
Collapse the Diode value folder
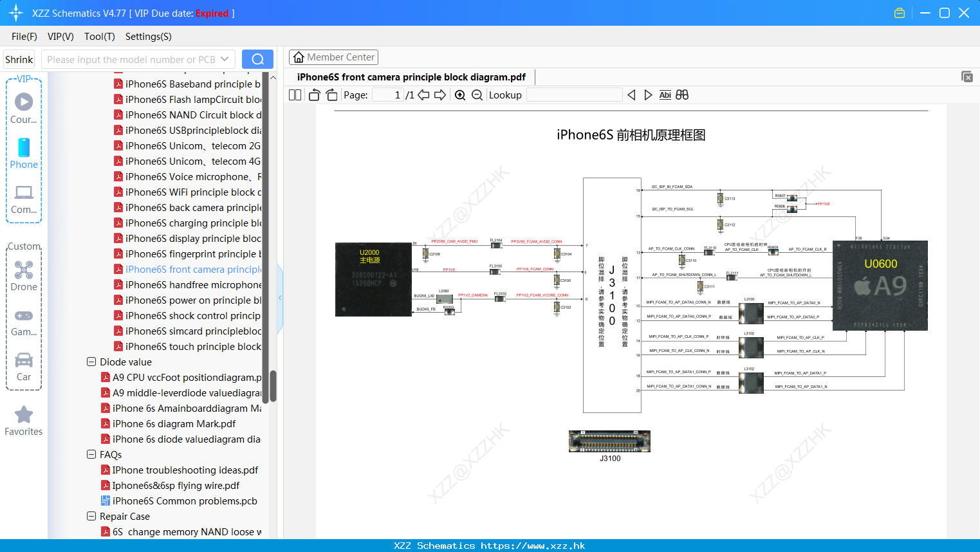pyautogui.click(x=91, y=362)
